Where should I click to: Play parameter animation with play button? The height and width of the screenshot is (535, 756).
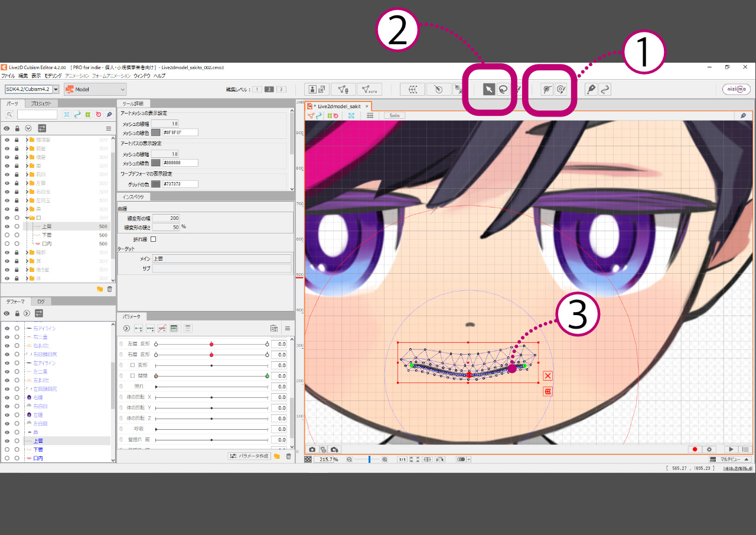click(731, 450)
